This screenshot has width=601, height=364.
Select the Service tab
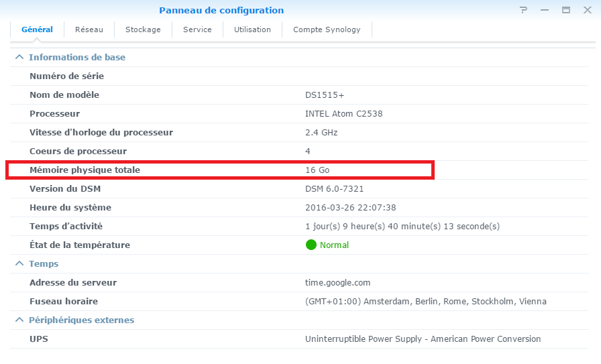[x=197, y=29]
